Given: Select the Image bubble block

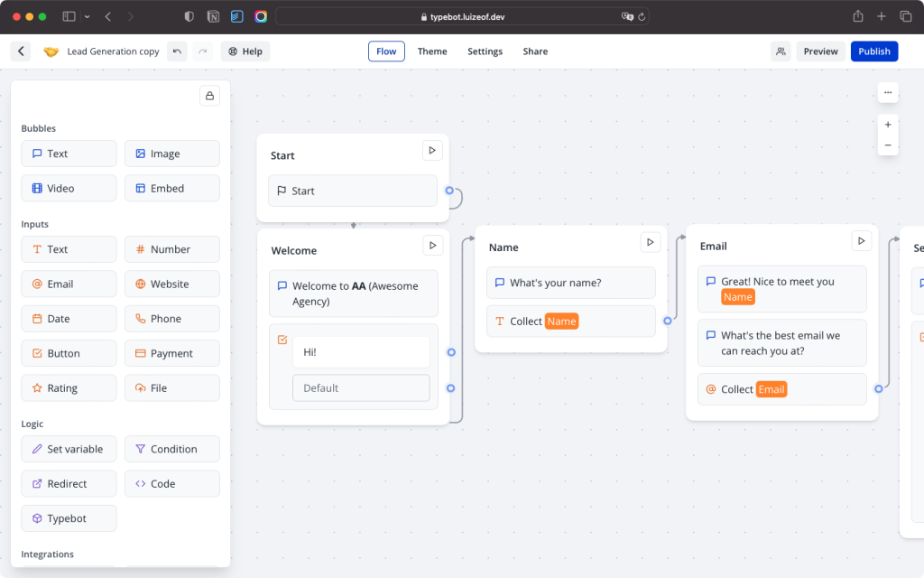Looking at the screenshot, I should [172, 154].
